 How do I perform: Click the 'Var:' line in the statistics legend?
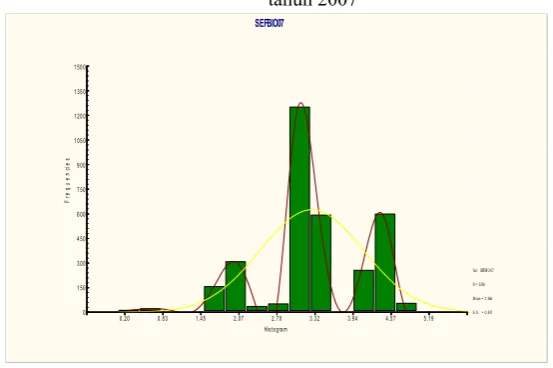pyautogui.click(x=483, y=270)
